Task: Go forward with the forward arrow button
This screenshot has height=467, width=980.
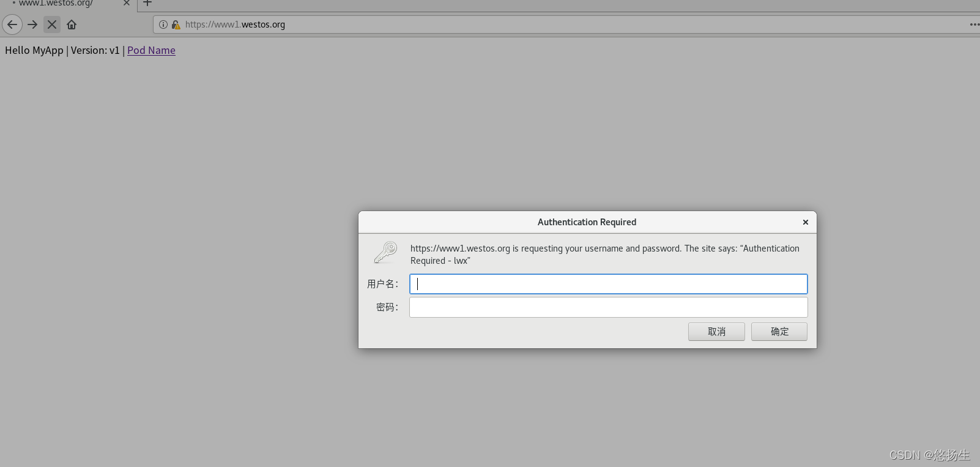Action: pos(33,24)
